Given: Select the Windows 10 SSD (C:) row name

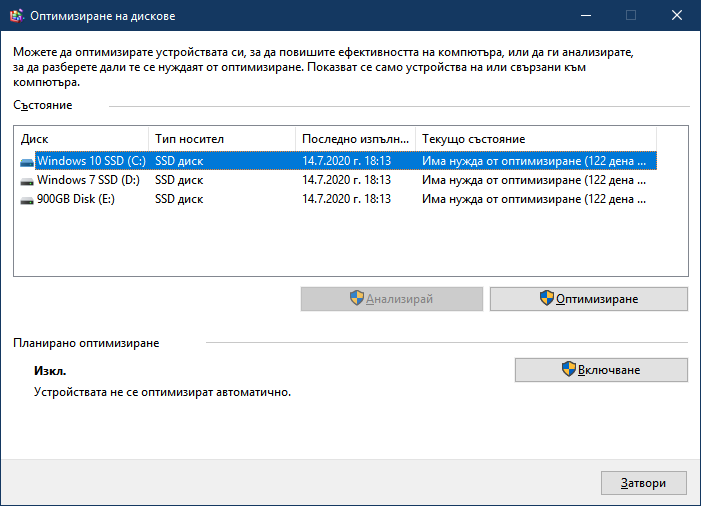Looking at the screenshot, I should (x=91, y=161).
